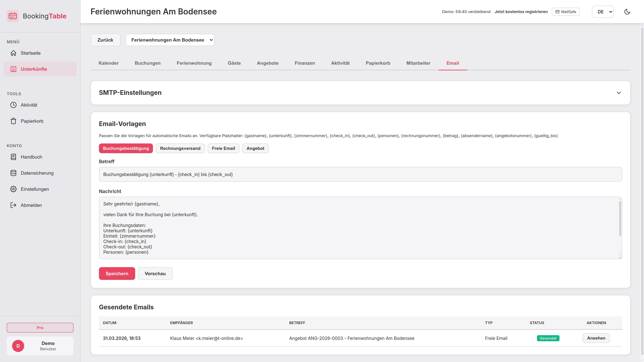The width and height of the screenshot is (644, 362).
Task: Click the date 31.03.2026, 18:53
Action: [x=122, y=338]
